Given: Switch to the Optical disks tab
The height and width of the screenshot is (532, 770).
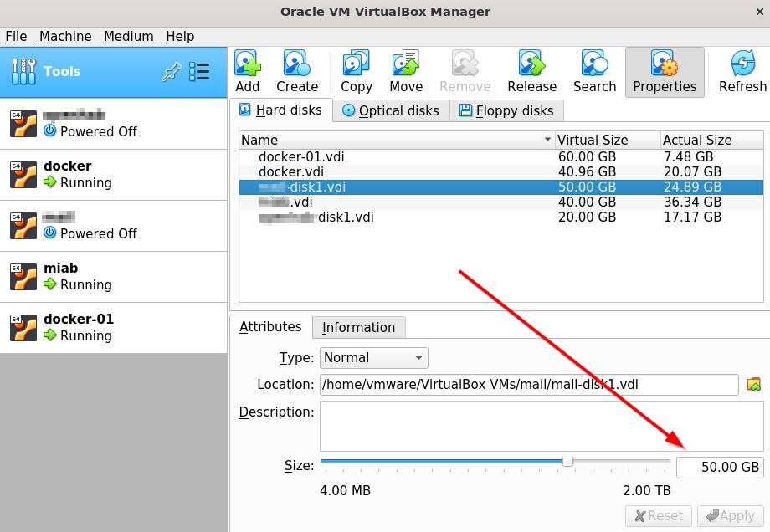Looking at the screenshot, I should pos(391,111).
